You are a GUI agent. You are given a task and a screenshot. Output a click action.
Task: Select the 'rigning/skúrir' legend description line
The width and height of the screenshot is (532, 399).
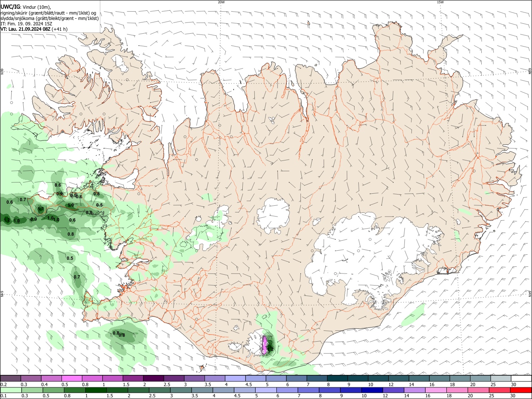tap(48, 12)
